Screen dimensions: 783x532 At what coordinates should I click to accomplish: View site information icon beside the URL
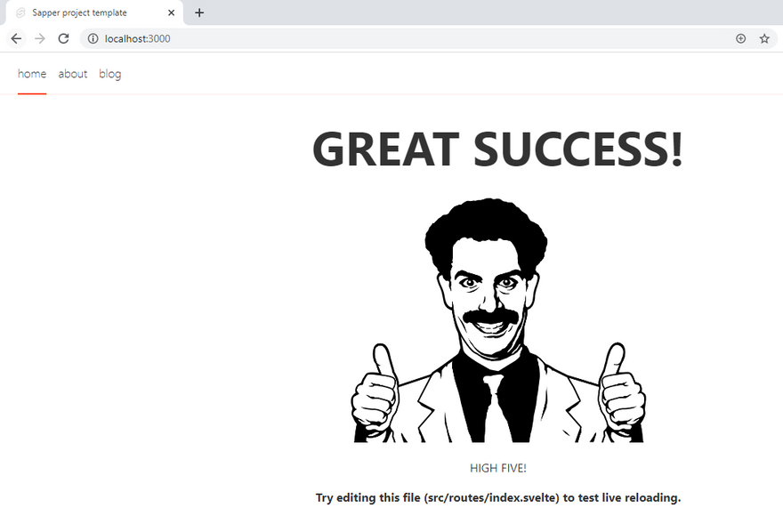(x=93, y=38)
